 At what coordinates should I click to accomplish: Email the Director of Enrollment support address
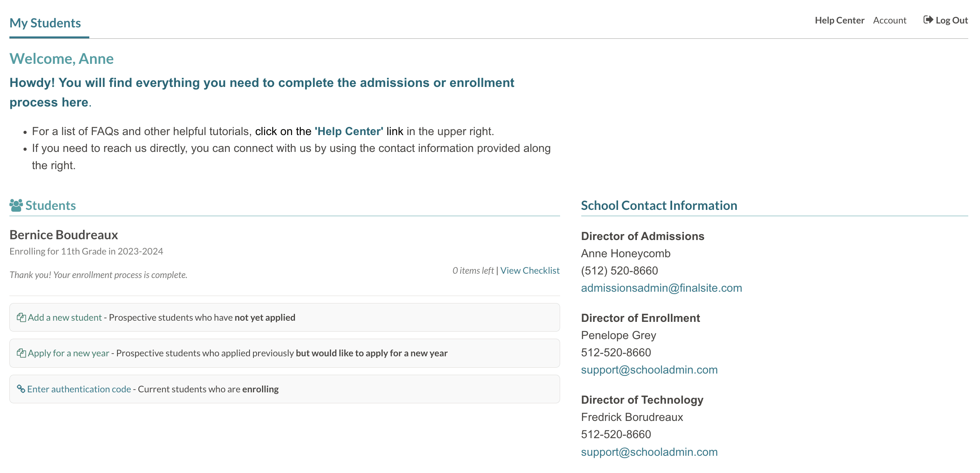point(649,370)
